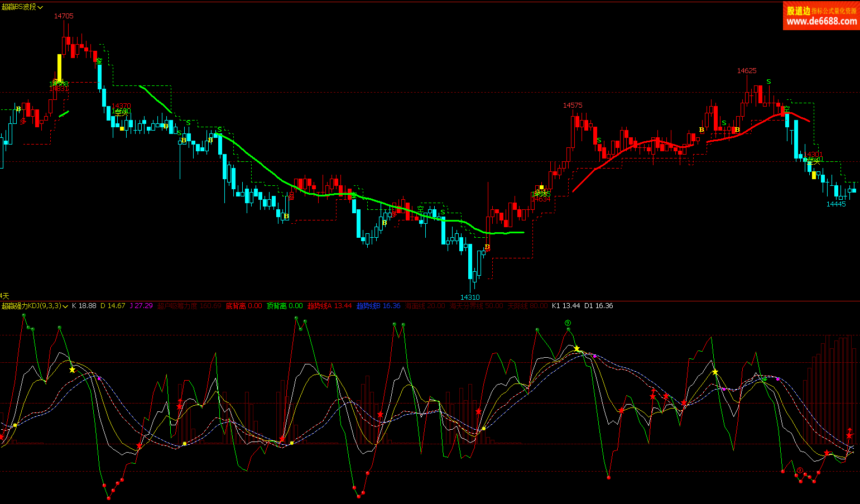
Task: Open the 超赢BS波段 indicator dropdown
Action: click(x=40, y=7)
